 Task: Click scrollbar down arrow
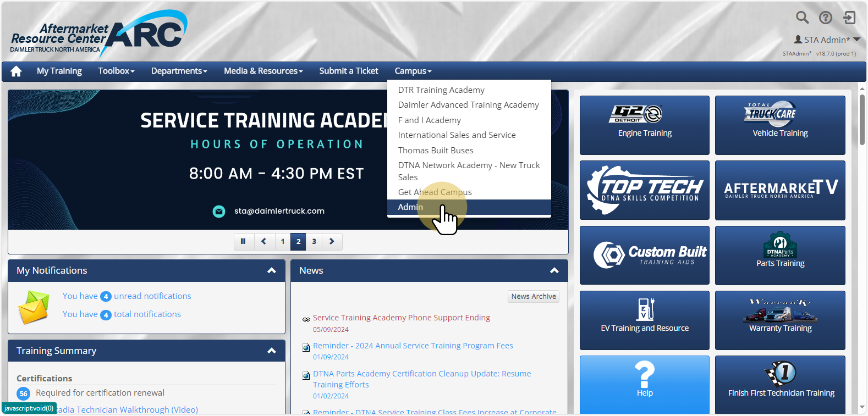(x=862, y=408)
